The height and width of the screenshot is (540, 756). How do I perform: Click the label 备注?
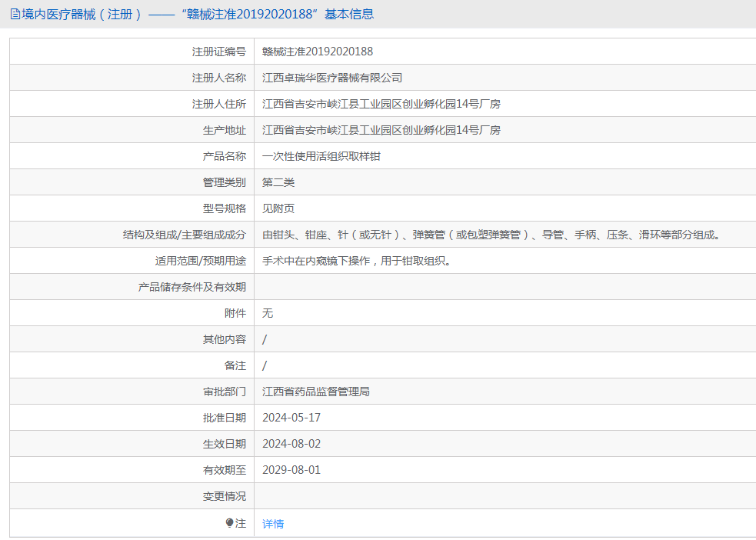pyautogui.click(x=235, y=365)
